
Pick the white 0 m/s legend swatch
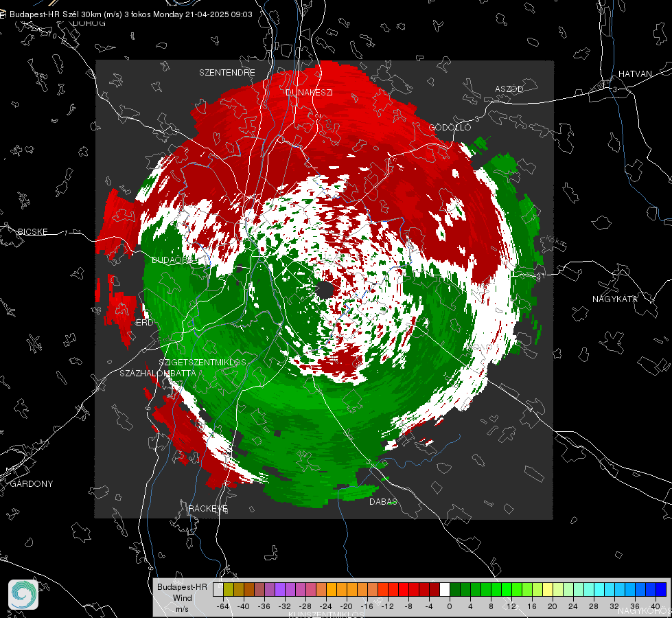445,589
